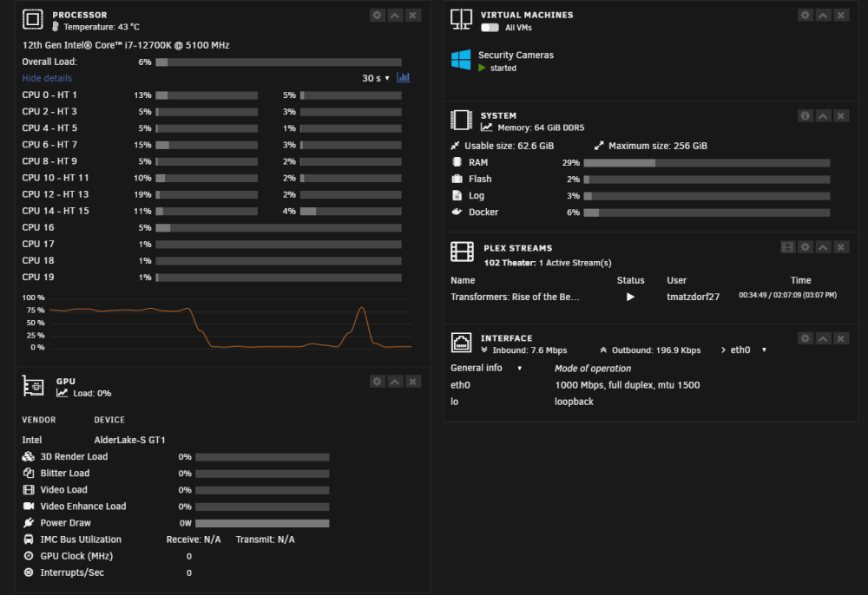Close the System panel
Viewport: 868px width, 595px height.
841,116
